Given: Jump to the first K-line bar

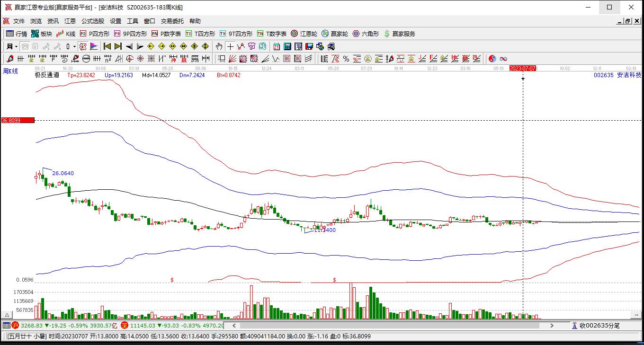Looking at the screenshot, I should tap(107, 46).
